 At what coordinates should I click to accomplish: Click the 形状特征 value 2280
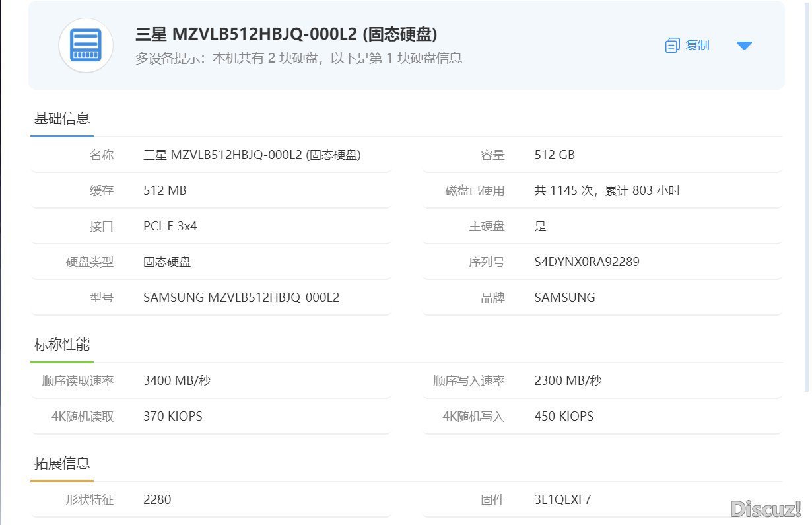pyautogui.click(x=157, y=500)
